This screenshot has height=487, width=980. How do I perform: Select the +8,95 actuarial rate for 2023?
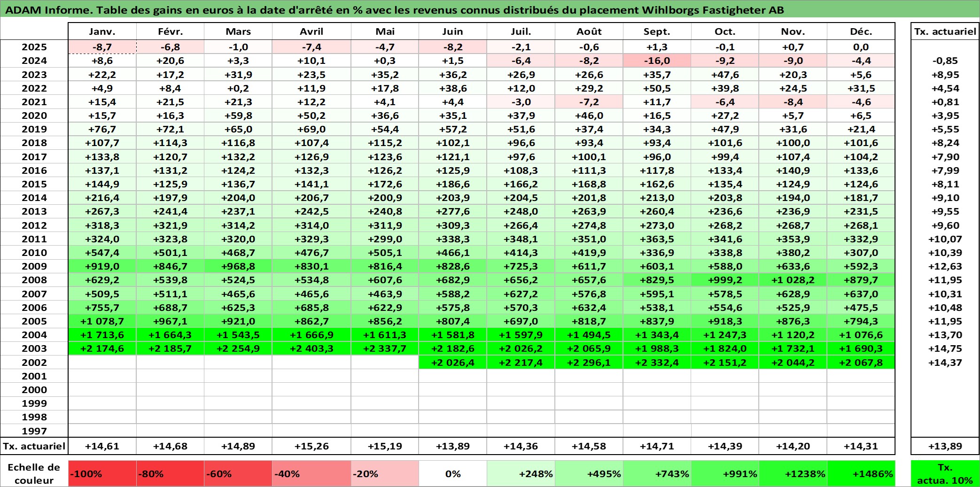[x=945, y=75]
